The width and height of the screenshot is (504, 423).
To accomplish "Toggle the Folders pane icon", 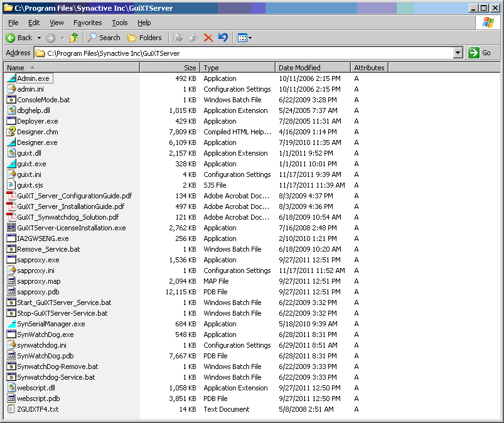I will 132,38.
